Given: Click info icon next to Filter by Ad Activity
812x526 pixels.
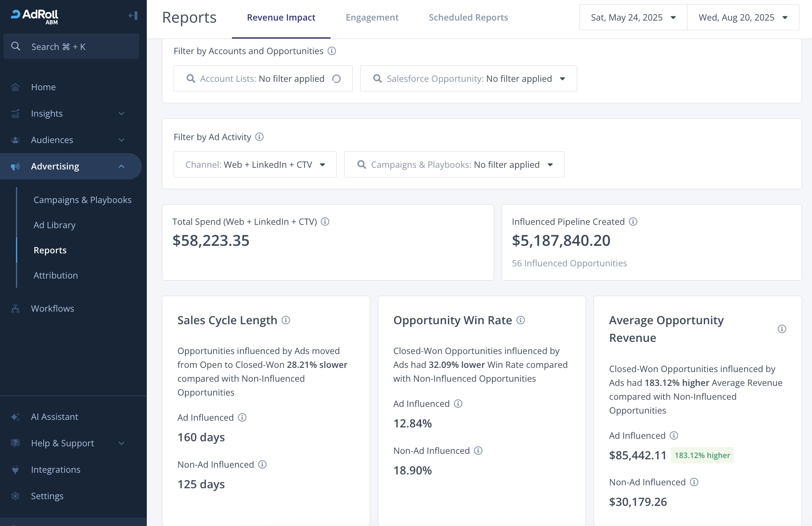Looking at the screenshot, I should tap(259, 137).
